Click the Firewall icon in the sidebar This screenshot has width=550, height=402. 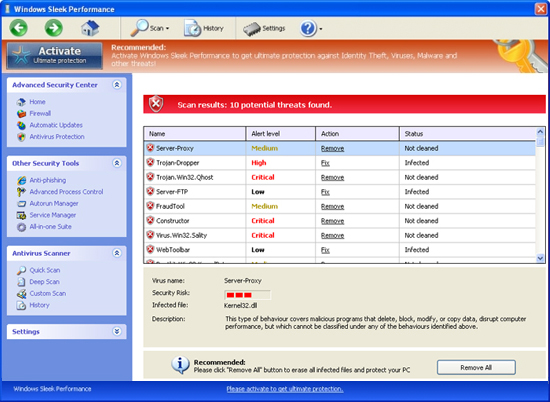[x=21, y=113]
